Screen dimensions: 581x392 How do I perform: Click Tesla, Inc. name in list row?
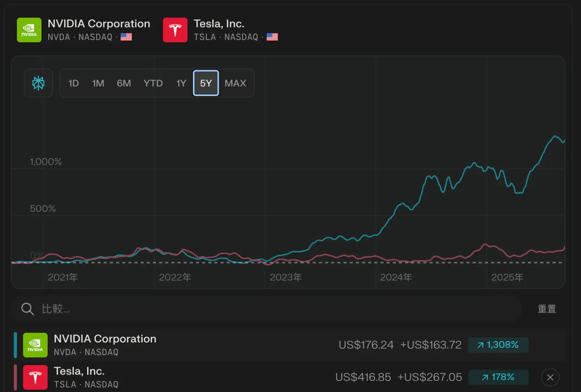pos(79,371)
